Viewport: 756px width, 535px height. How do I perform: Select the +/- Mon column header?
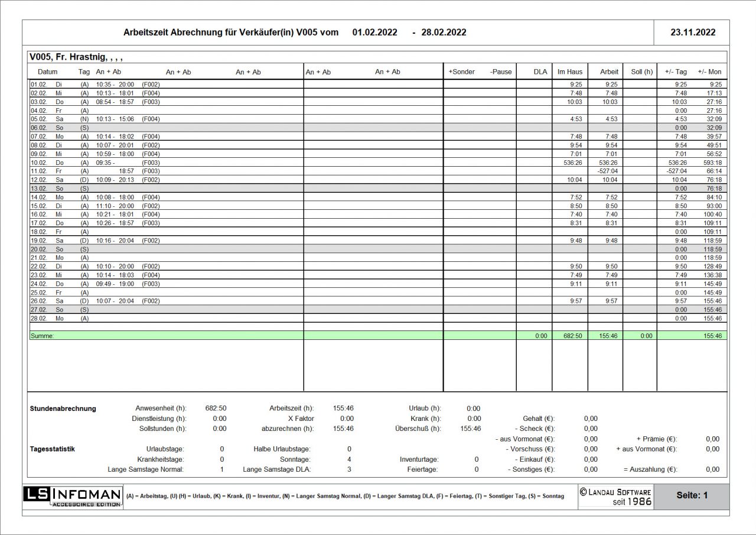tap(709, 72)
